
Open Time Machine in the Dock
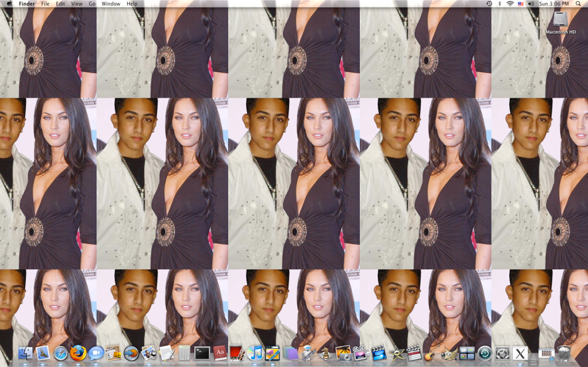[485, 353]
